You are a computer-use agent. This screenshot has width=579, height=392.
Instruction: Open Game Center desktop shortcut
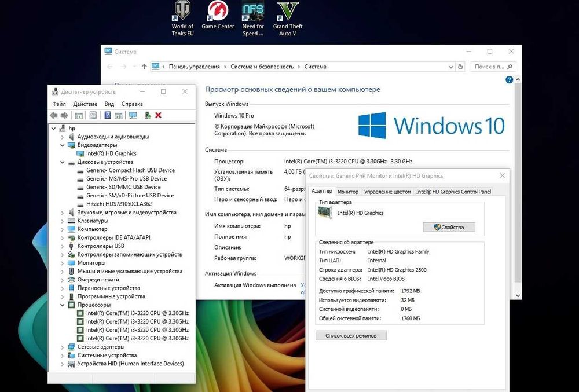(218, 16)
